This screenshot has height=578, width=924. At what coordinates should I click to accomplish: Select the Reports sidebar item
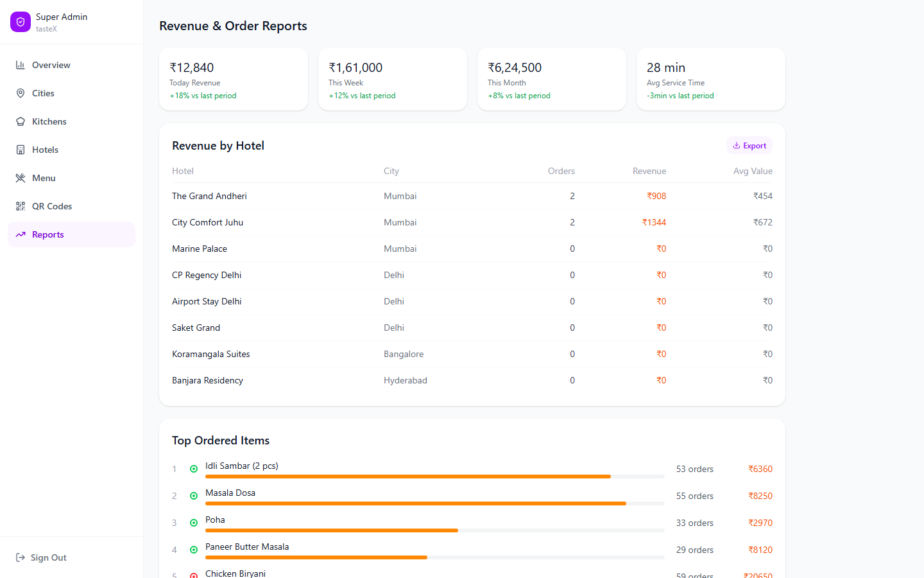[71, 234]
